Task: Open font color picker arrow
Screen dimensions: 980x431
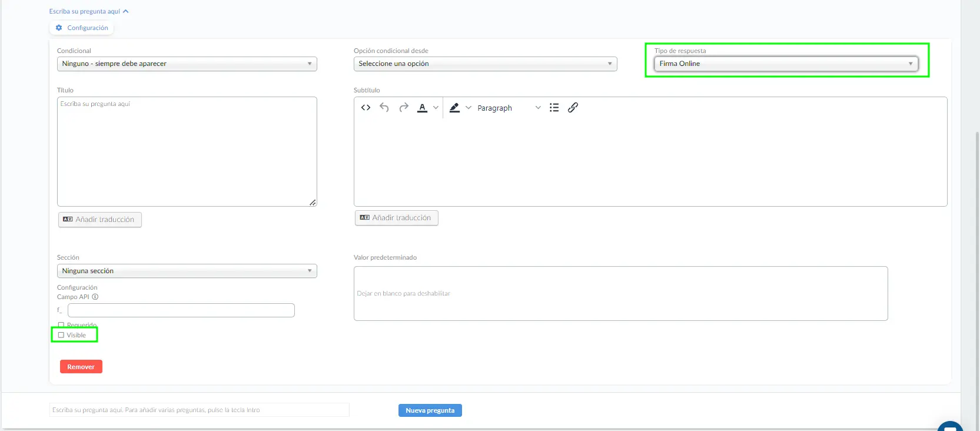Action: 436,108
